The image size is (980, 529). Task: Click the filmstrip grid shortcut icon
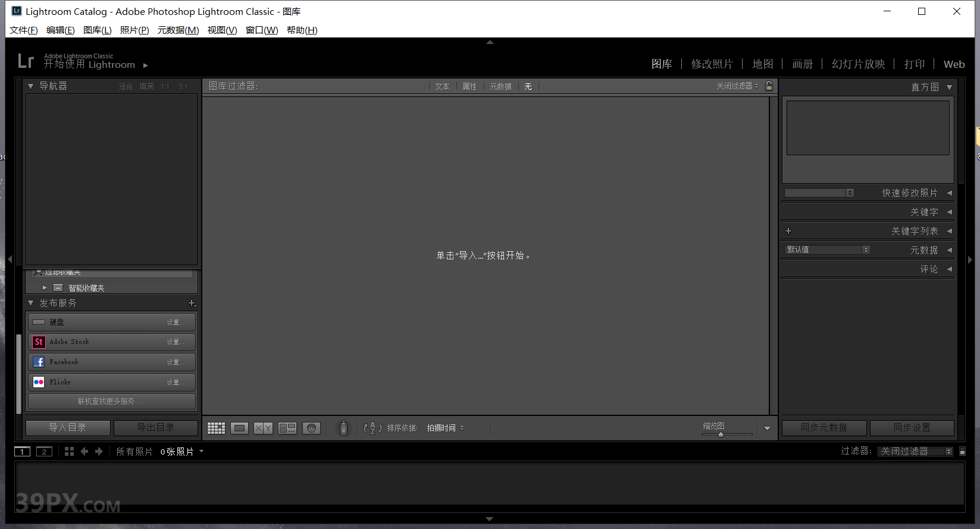pyautogui.click(x=69, y=452)
